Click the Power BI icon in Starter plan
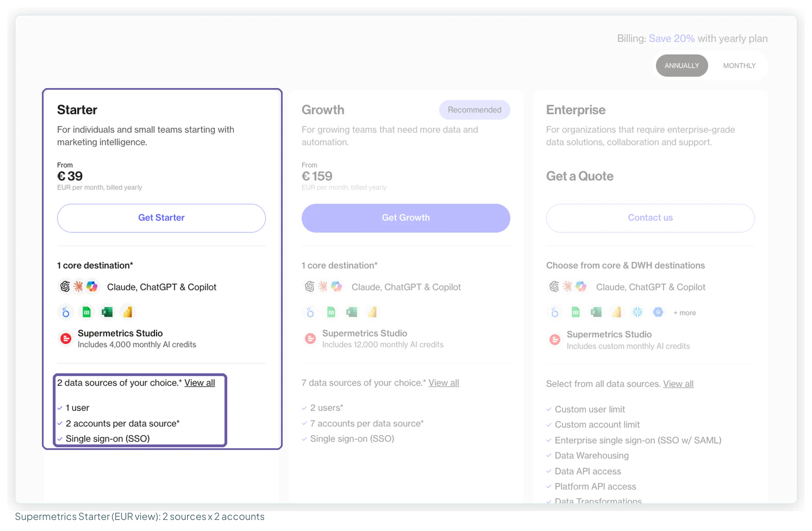812x531 pixels. click(128, 313)
